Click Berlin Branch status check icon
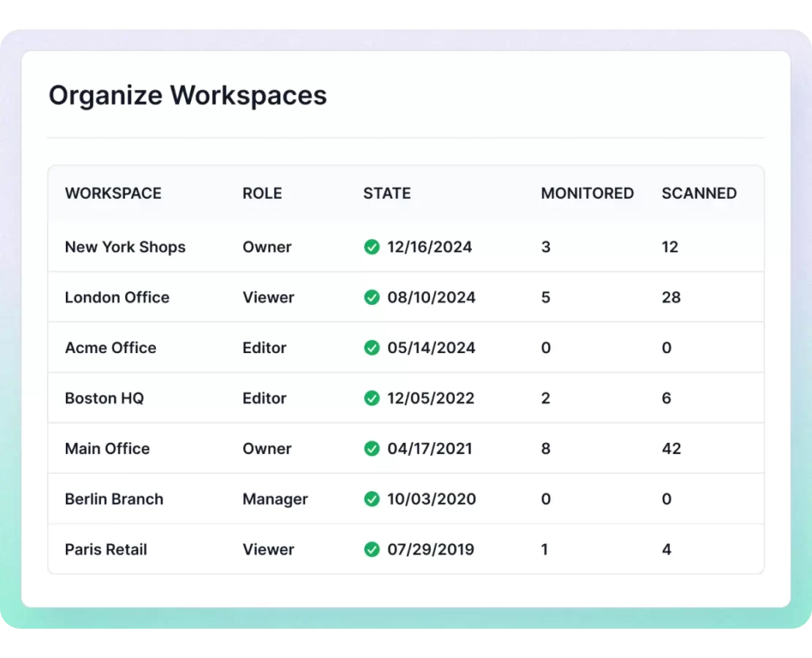The image size is (812, 658). coord(372,499)
